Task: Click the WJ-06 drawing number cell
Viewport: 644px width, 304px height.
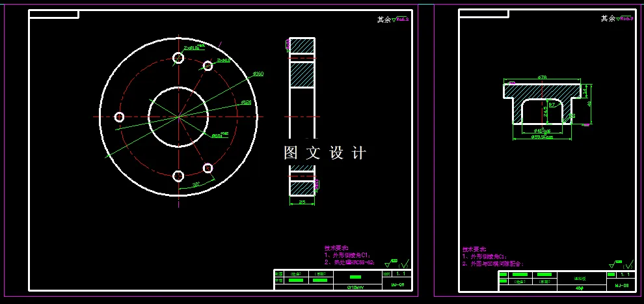Action: (x=397, y=284)
